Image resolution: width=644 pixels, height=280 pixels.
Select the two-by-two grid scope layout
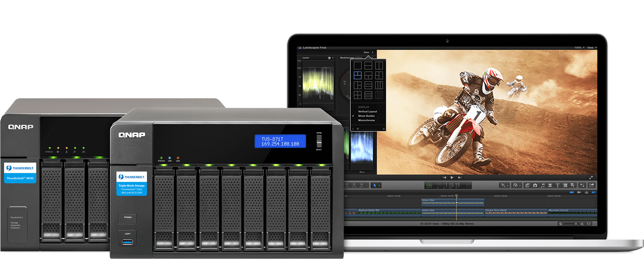tap(358, 95)
